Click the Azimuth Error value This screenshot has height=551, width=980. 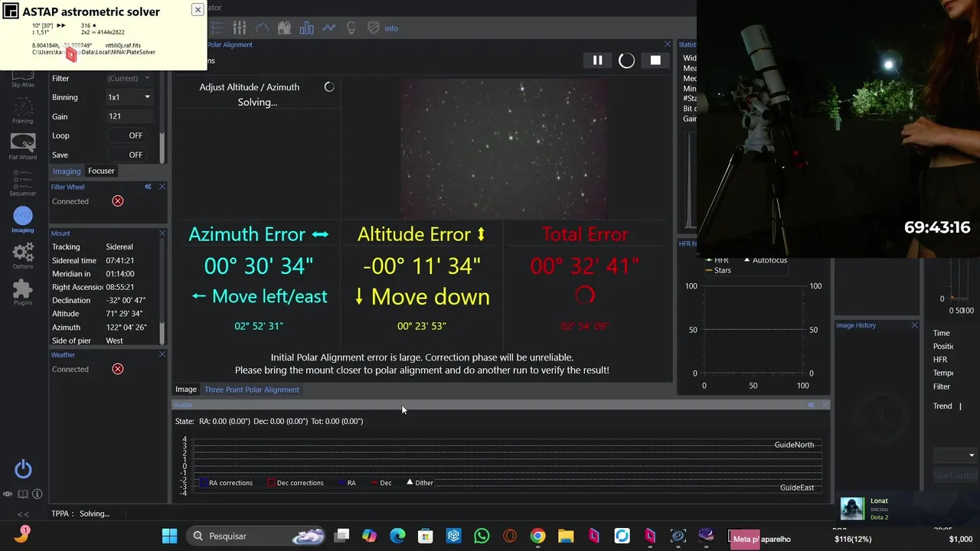[x=259, y=266]
